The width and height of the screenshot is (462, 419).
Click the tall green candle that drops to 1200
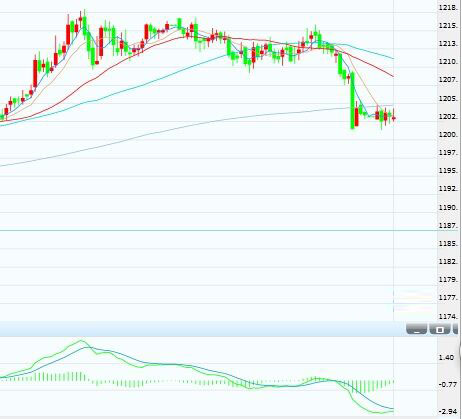[x=352, y=100]
